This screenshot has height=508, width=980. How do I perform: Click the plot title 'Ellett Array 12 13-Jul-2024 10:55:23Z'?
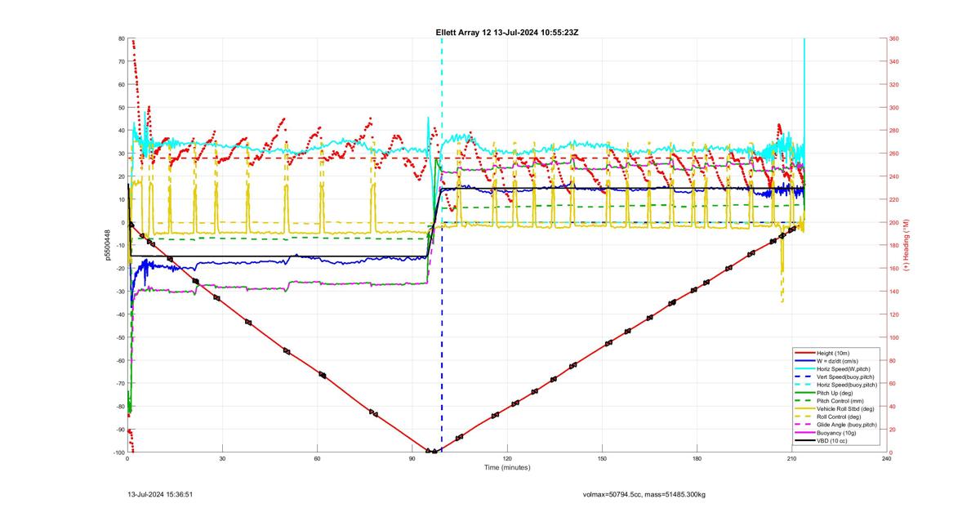[507, 32]
